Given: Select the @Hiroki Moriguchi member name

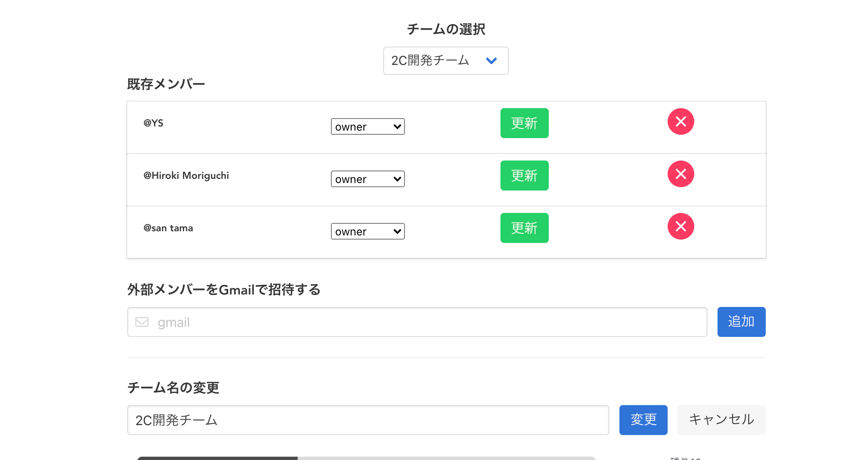Looking at the screenshot, I should (186, 176).
